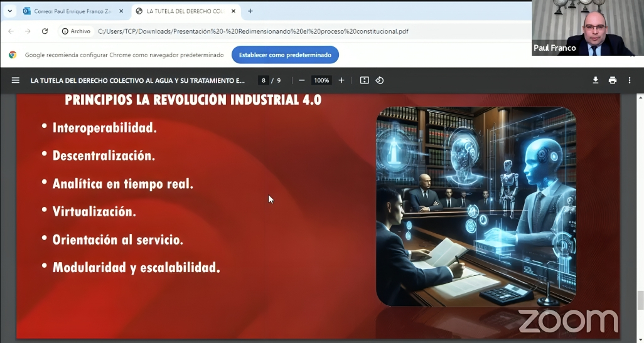The width and height of the screenshot is (644, 343).
Task: Rotate the PDF counterclockwise
Action: tap(380, 80)
